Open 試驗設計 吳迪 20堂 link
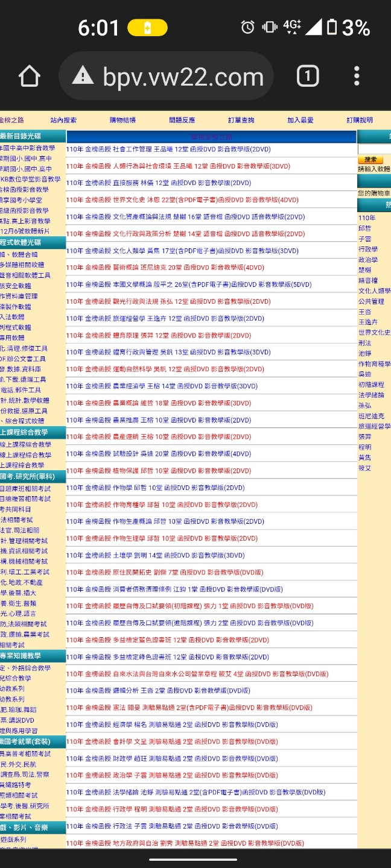The height and width of the screenshot is (868, 391). pos(159,454)
